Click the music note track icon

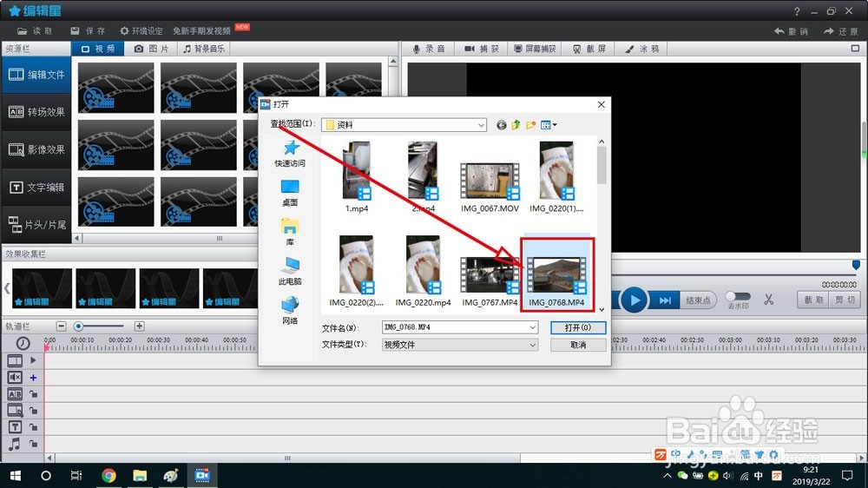(15, 444)
